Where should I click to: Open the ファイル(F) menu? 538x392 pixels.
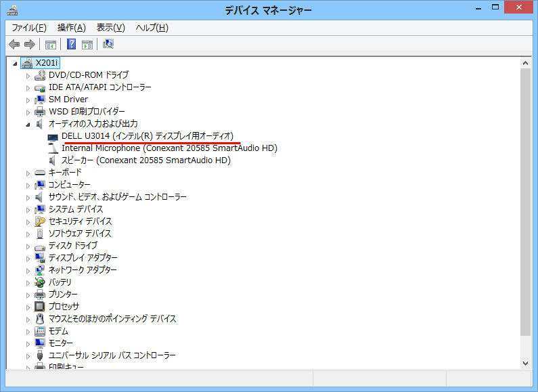coord(29,28)
